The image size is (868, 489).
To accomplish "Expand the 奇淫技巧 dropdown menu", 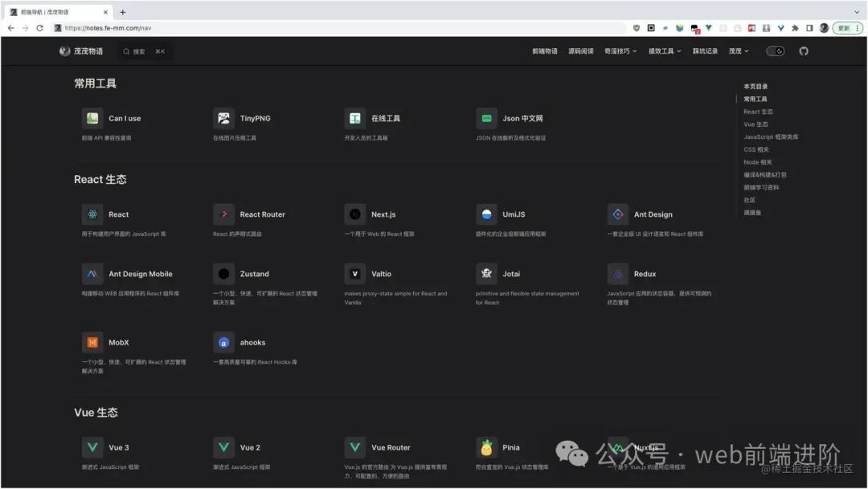I will [x=620, y=51].
